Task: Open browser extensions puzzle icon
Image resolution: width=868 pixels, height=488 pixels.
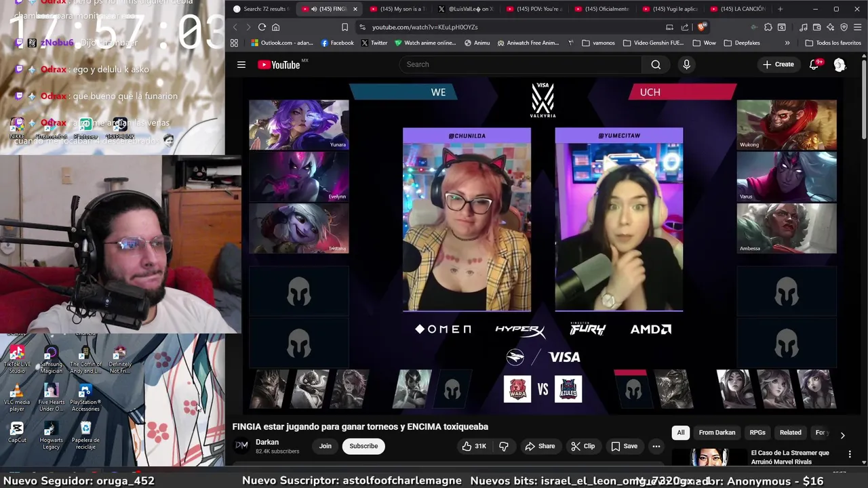Action: point(768,27)
